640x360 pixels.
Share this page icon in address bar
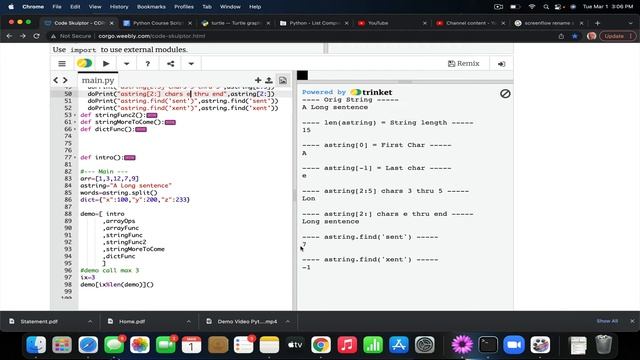click(561, 36)
